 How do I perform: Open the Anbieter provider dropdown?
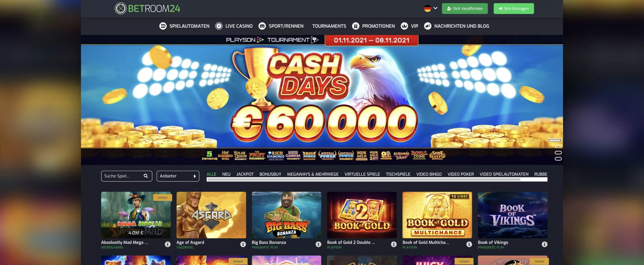coord(178,176)
